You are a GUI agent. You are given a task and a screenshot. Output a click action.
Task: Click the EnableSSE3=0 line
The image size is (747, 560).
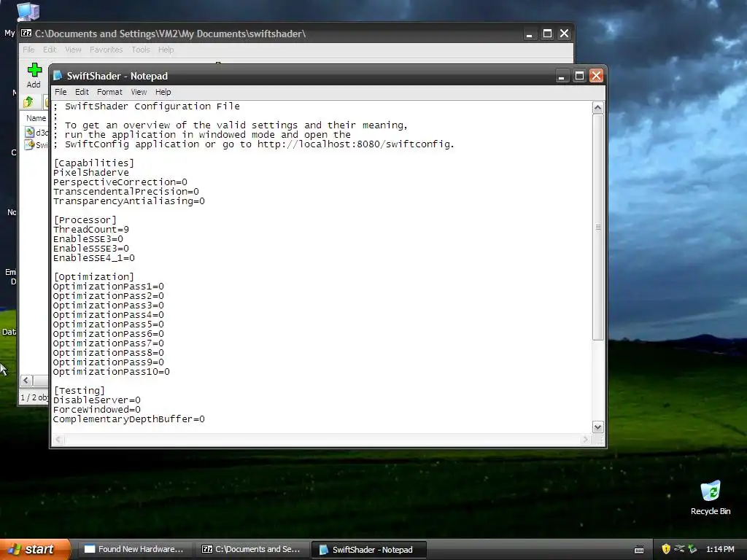point(88,239)
